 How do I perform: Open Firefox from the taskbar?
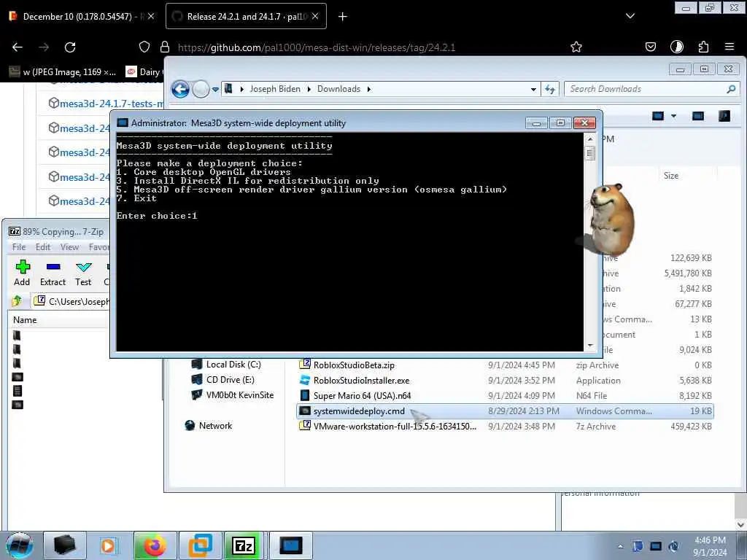click(155, 545)
